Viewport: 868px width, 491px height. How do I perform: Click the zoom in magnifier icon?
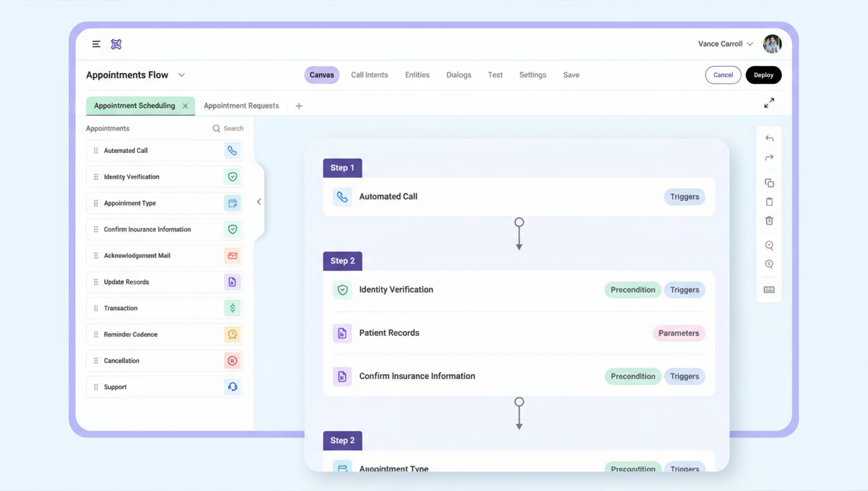point(769,264)
